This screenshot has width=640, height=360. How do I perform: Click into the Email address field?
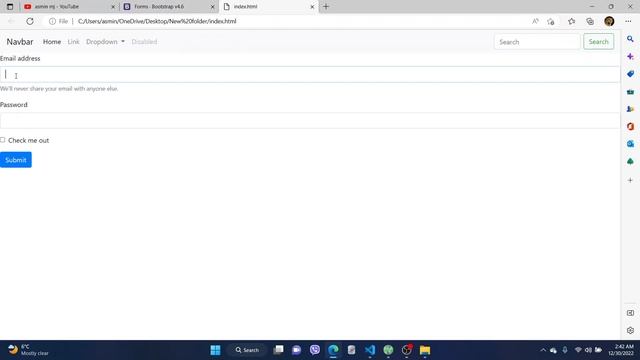[x=310, y=74]
